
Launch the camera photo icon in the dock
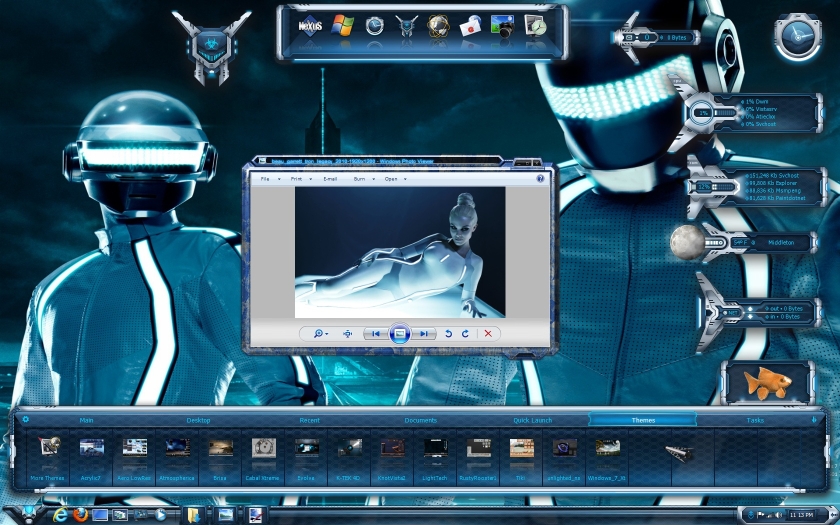pos(504,26)
